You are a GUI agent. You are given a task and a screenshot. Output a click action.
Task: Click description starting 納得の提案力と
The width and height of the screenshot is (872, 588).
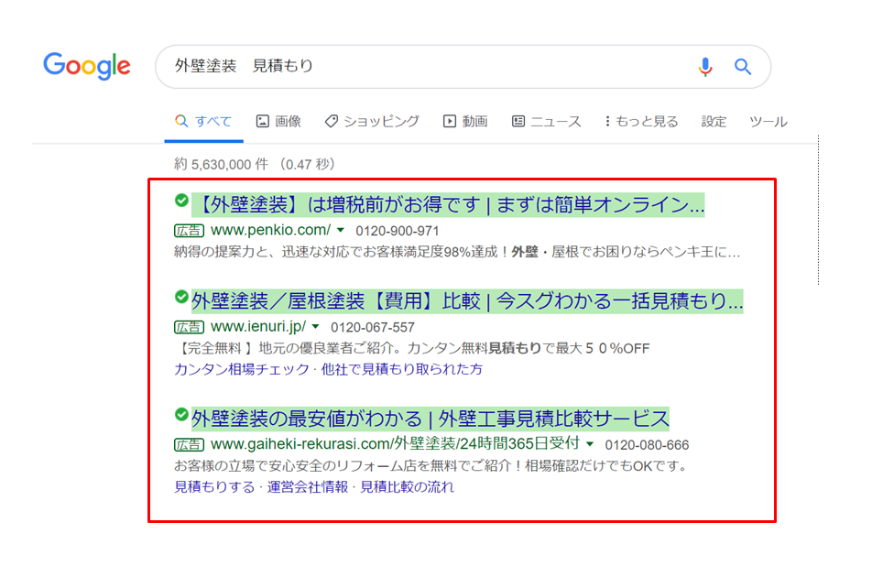click(457, 252)
